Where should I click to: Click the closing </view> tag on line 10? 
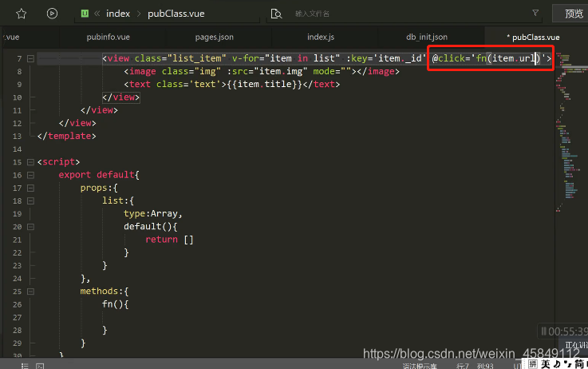(120, 97)
